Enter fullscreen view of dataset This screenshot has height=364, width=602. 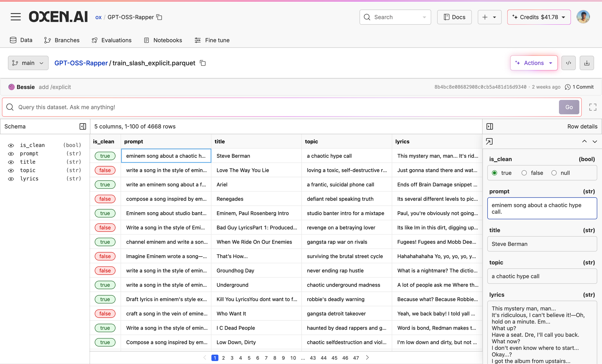click(593, 107)
